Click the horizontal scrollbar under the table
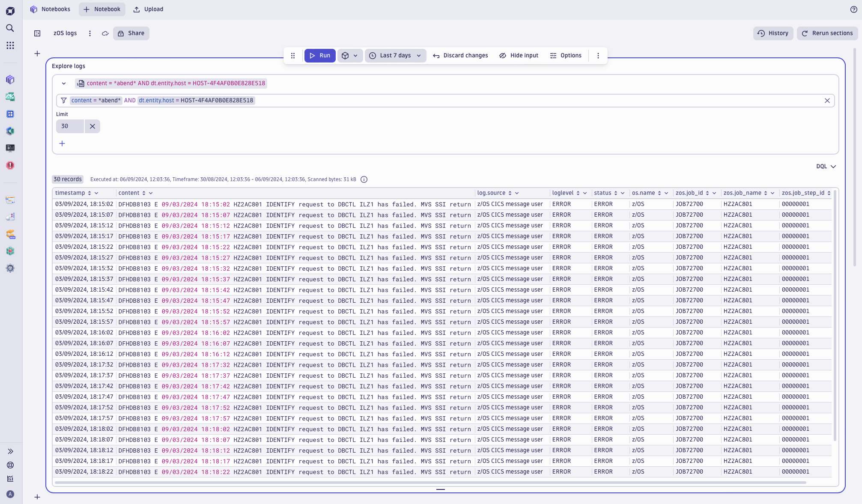This screenshot has height=504, width=862. click(428, 483)
